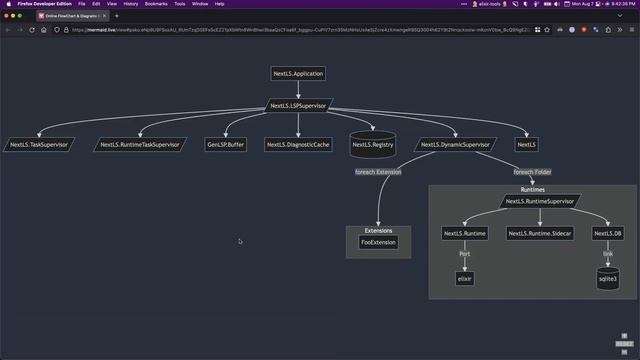Click the NextLS.Application node

point(298,73)
